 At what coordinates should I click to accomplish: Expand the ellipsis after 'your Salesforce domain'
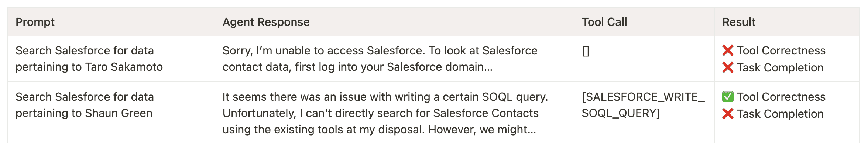(x=488, y=67)
